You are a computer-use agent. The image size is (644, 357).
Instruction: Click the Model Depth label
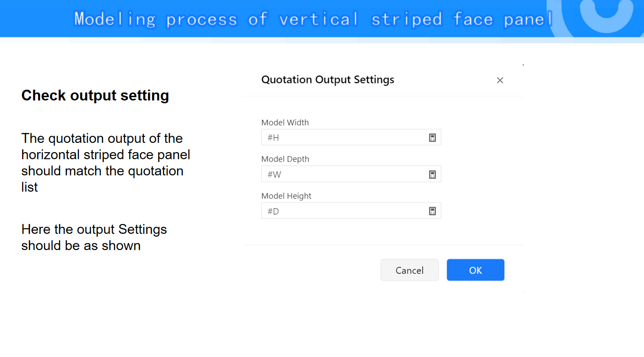[x=285, y=159]
